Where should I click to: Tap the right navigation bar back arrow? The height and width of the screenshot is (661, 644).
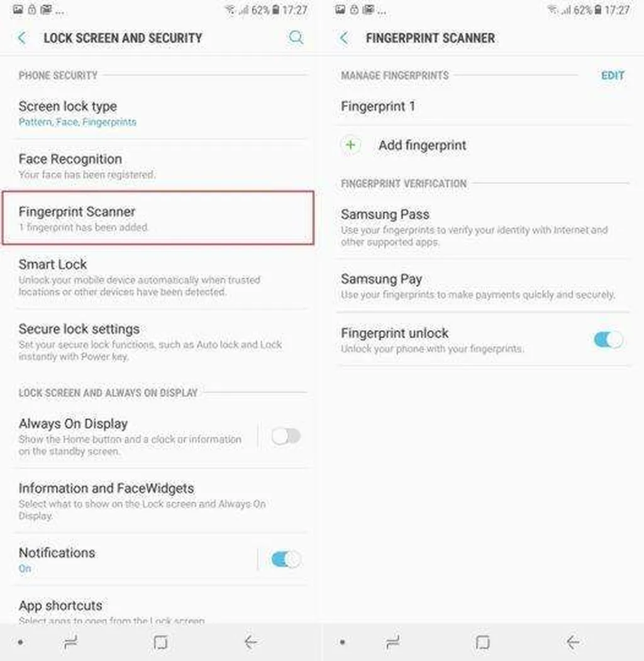573,643
